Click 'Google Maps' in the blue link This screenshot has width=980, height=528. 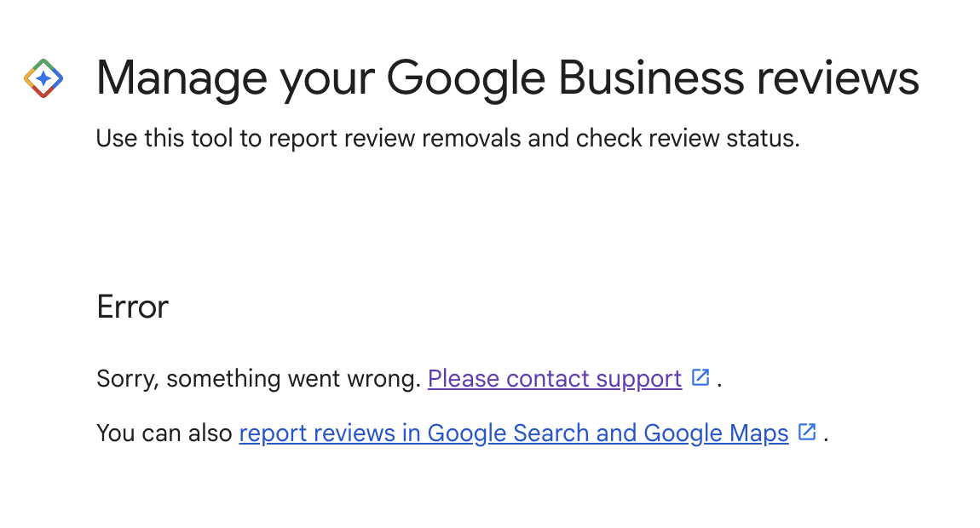(716, 434)
